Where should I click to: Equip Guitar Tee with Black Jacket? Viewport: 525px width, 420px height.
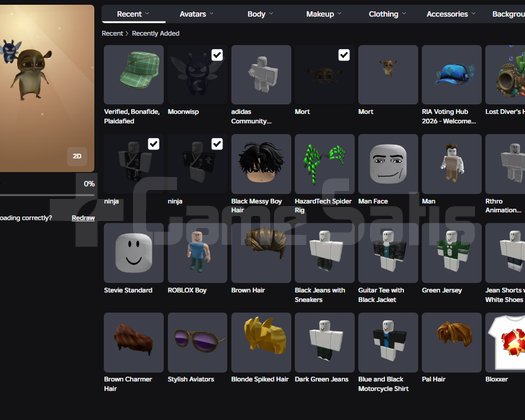pos(388,253)
